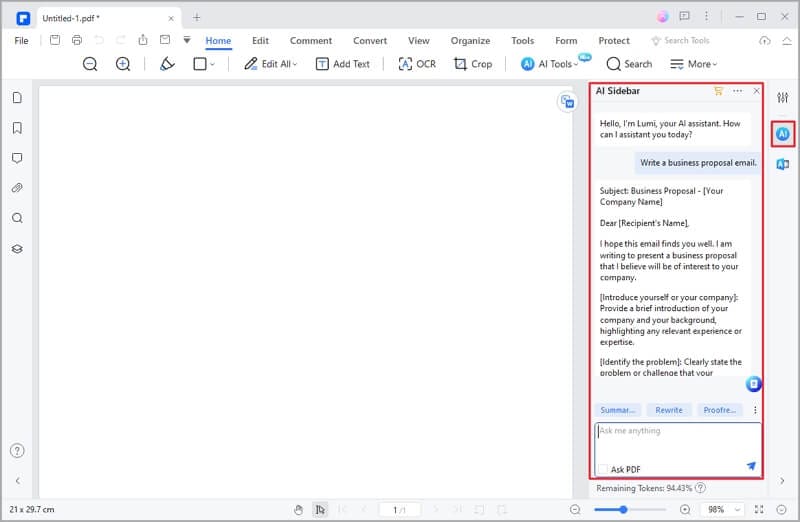The height and width of the screenshot is (522, 800).
Task: Click the AI Sidebar shopping cart icon
Action: point(718,91)
